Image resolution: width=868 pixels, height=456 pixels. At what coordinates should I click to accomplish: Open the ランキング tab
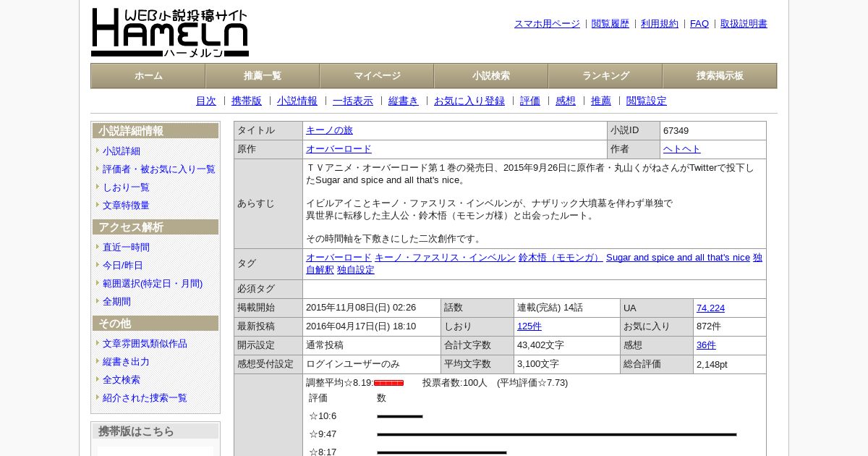(605, 76)
